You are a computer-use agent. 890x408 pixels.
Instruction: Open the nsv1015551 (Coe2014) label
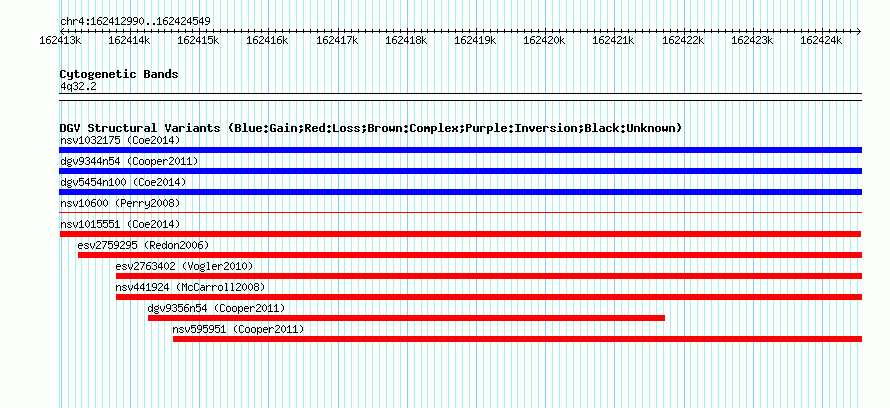[x=120, y=224]
